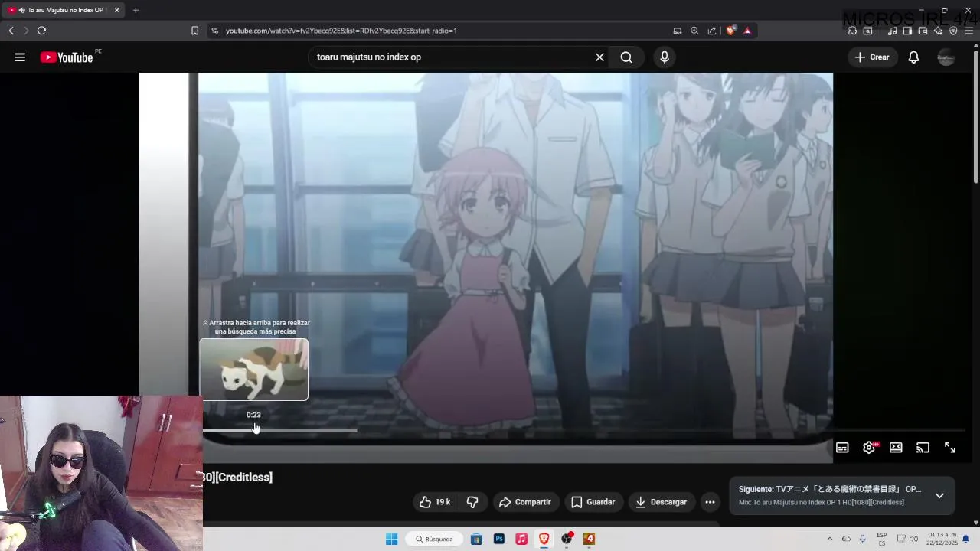Bookmark this page
980x551 pixels.
tap(194, 31)
